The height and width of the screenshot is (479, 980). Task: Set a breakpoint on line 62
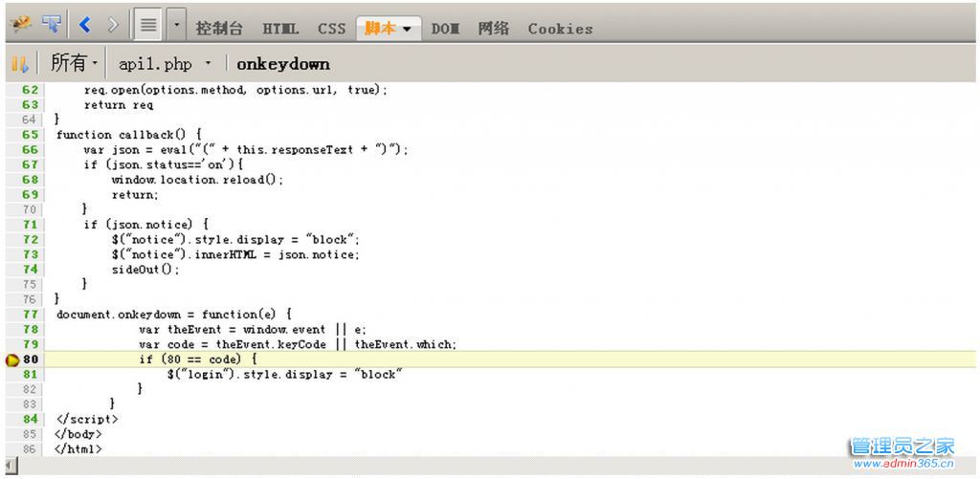pos(30,90)
